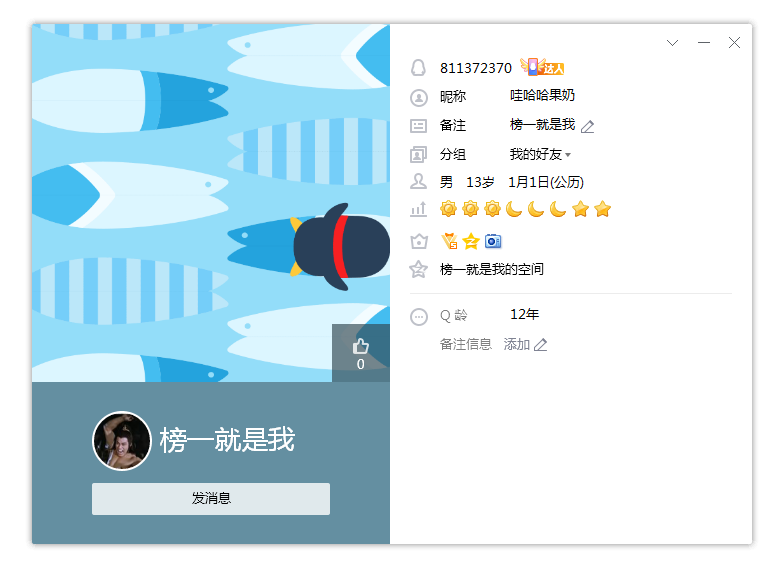Click the QQ level sun icons row
Viewport: 781px width, 575px height.
pos(525,209)
